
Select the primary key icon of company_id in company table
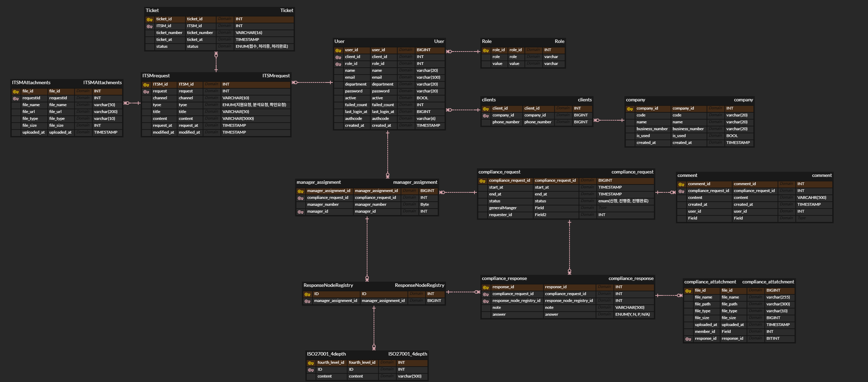click(x=630, y=109)
